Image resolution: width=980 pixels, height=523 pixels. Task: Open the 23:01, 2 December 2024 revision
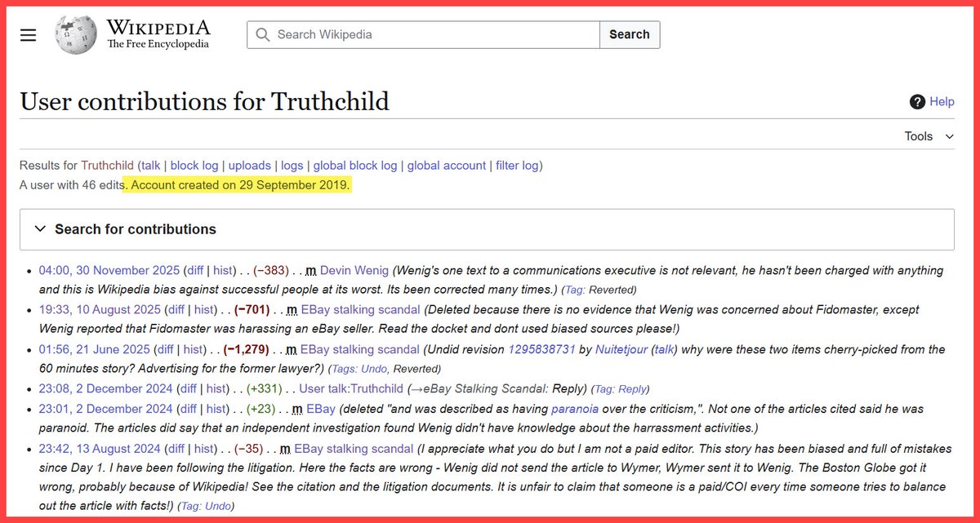point(106,409)
